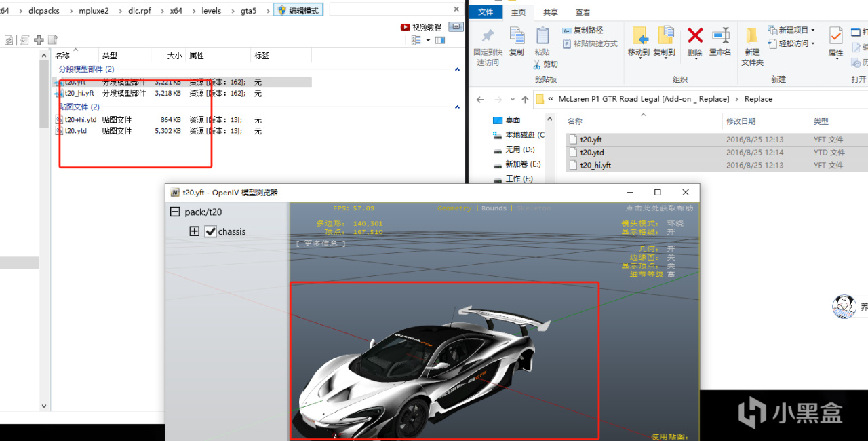Toggle OpenIV preview pane icon
The width and height of the screenshot is (868, 441).
(440, 40)
